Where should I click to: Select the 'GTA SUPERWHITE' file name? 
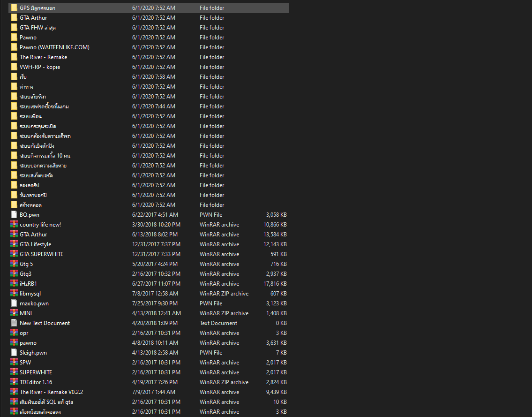[41, 254]
